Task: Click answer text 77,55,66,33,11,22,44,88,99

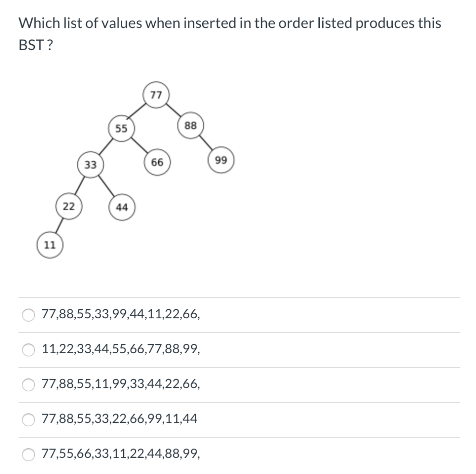Action: [x=120, y=454]
